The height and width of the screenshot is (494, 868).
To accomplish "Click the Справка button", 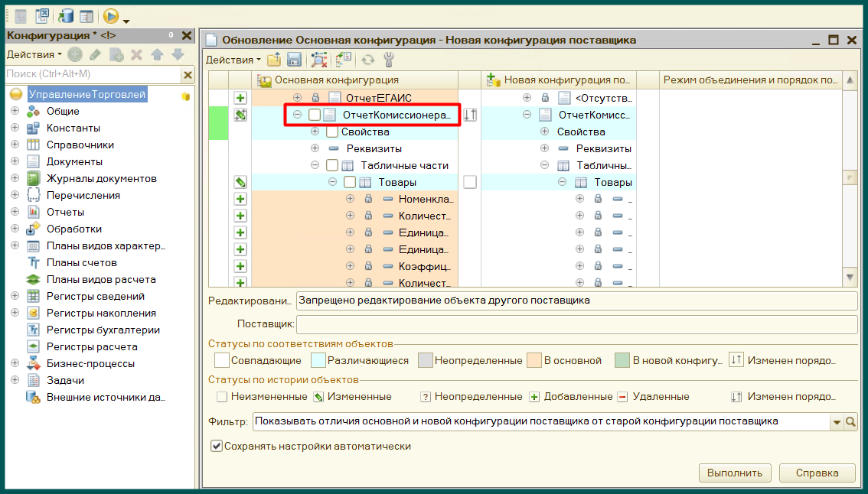I will click(x=817, y=473).
